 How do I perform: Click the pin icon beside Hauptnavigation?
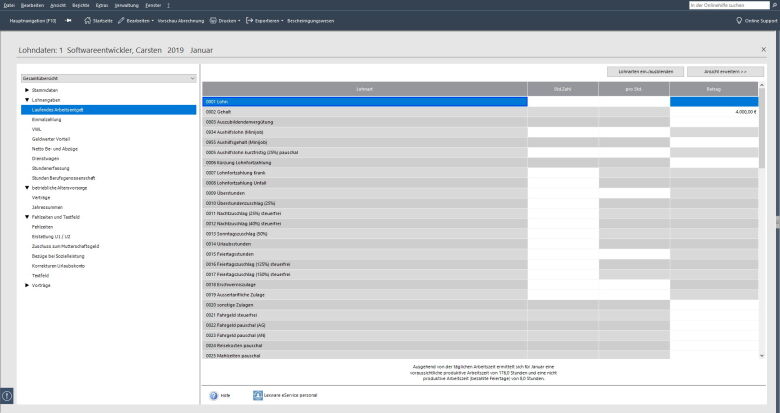[68, 20]
